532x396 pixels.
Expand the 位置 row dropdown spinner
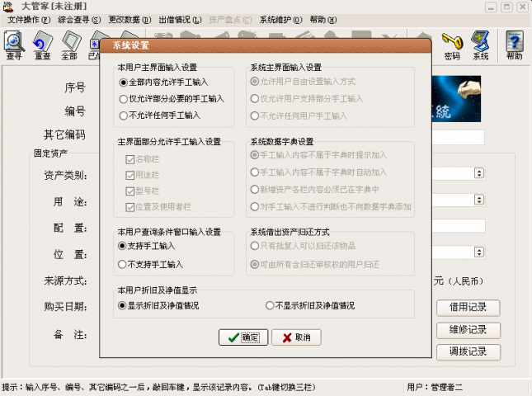[479, 252]
